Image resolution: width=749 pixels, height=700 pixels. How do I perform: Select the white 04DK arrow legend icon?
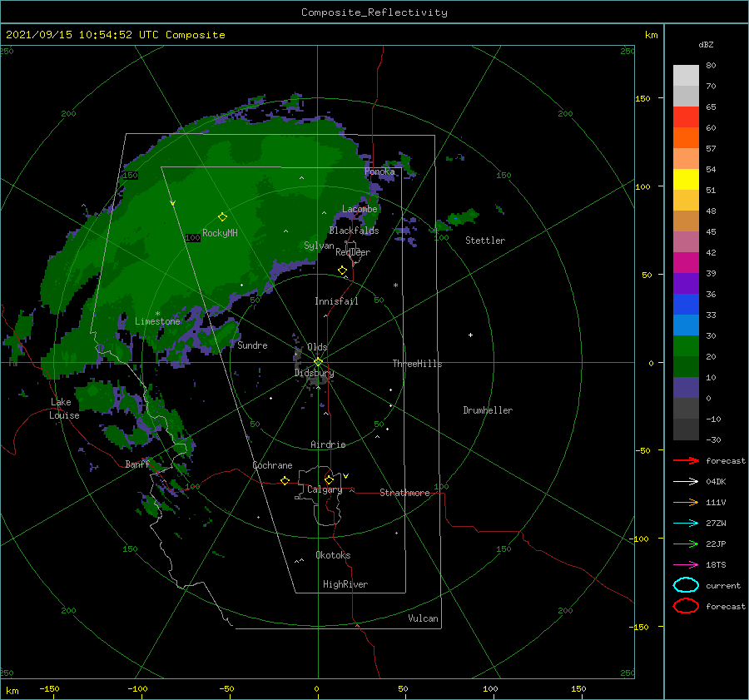686,481
